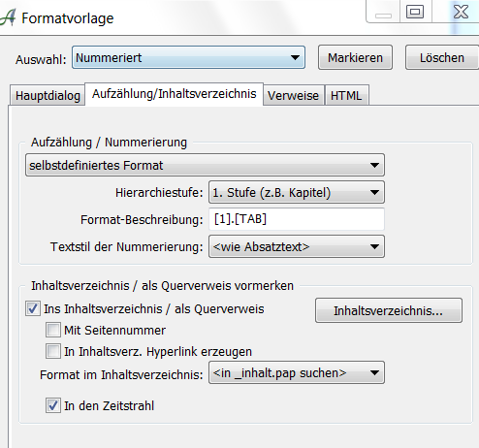Click the maximize window icon
The height and width of the screenshot is (448, 479).
415,12
